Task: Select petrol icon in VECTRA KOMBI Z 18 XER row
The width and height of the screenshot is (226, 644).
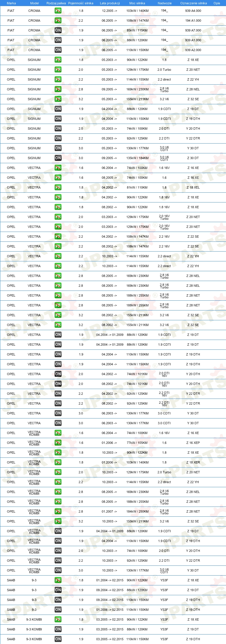Action: tap(58, 462)
